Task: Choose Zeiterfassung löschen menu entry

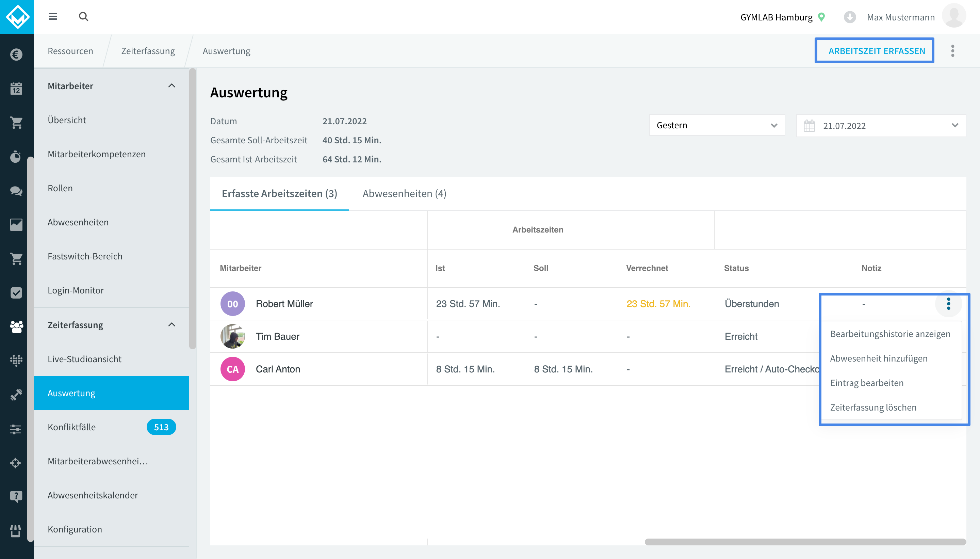Action: (x=873, y=407)
